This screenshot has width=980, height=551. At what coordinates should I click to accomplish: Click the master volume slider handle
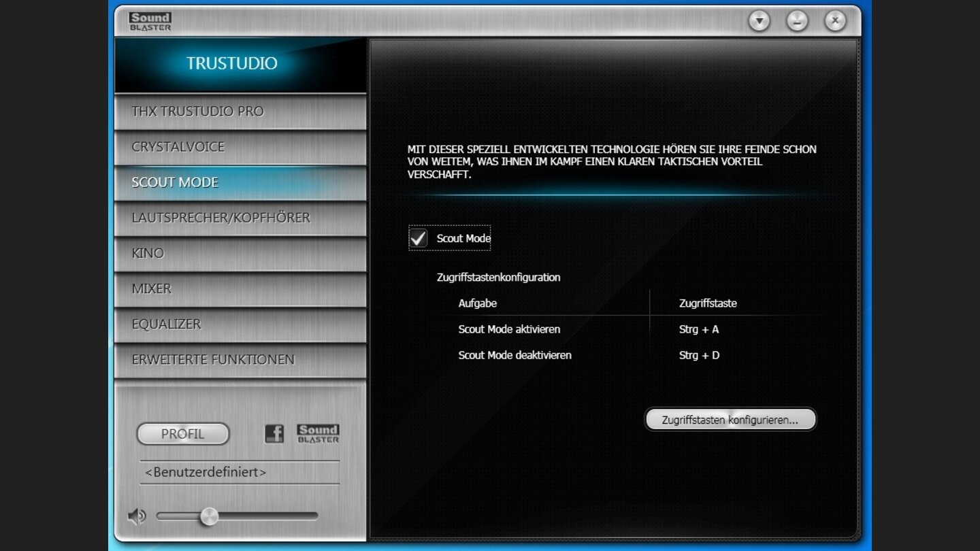point(209,516)
